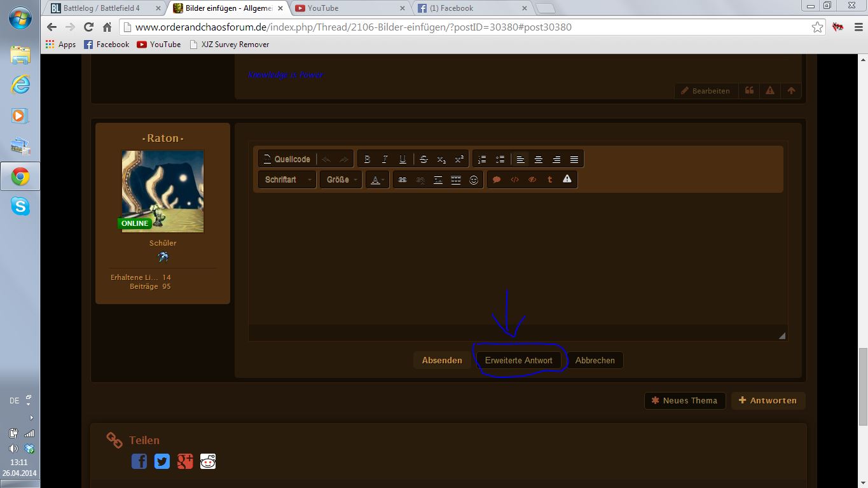Image resolution: width=868 pixels, height=488 pixels.
Task: Click the Erweiterte Antwort button
Action: tap(518, 360)
